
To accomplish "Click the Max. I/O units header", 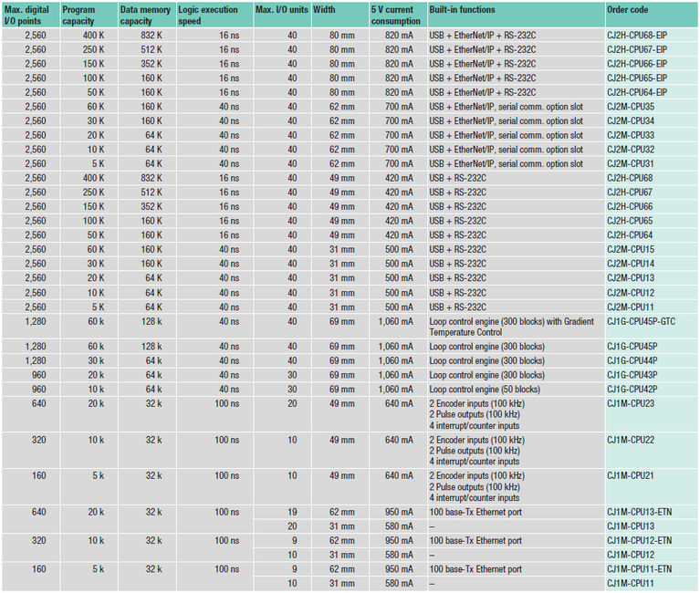I will (x=280, y=9).
